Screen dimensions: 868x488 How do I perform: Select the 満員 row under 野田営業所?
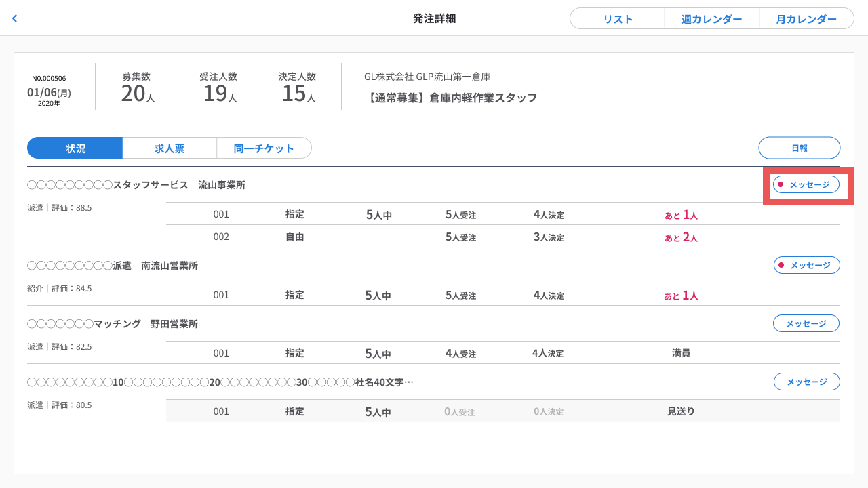(x=502, y=353)
